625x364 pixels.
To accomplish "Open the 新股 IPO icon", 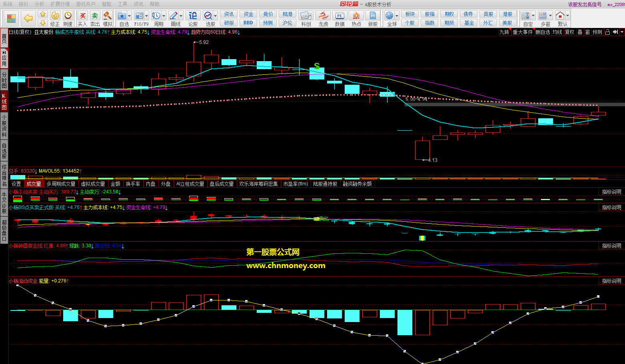I will point(373,16).
